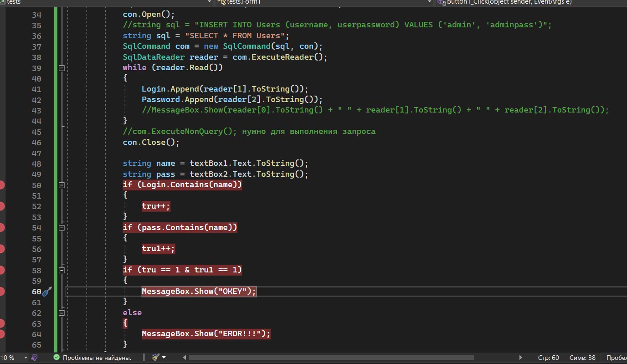Remove the breakpoint on line 63
This screenshot has height=364, width=627.
1,323
